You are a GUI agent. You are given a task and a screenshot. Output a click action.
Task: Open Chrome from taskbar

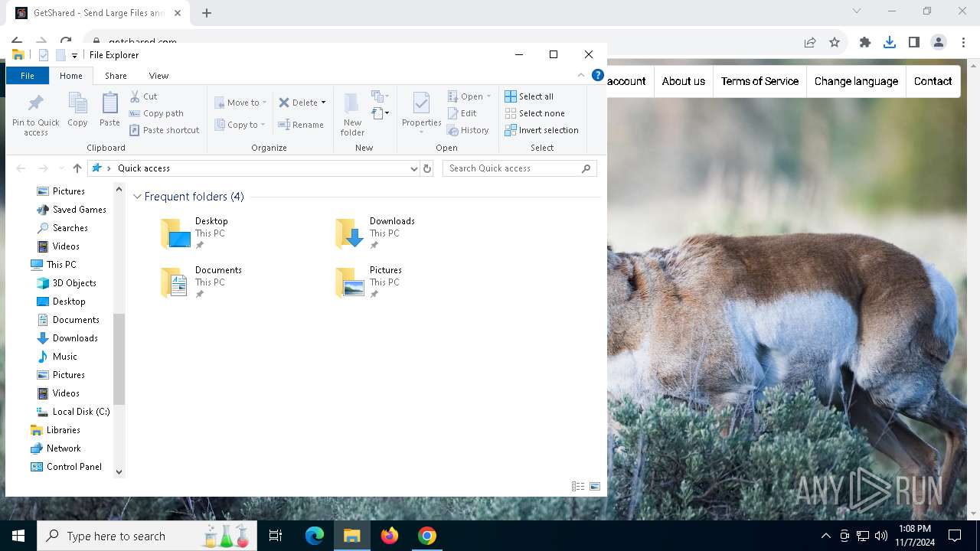tap(427, 536)
